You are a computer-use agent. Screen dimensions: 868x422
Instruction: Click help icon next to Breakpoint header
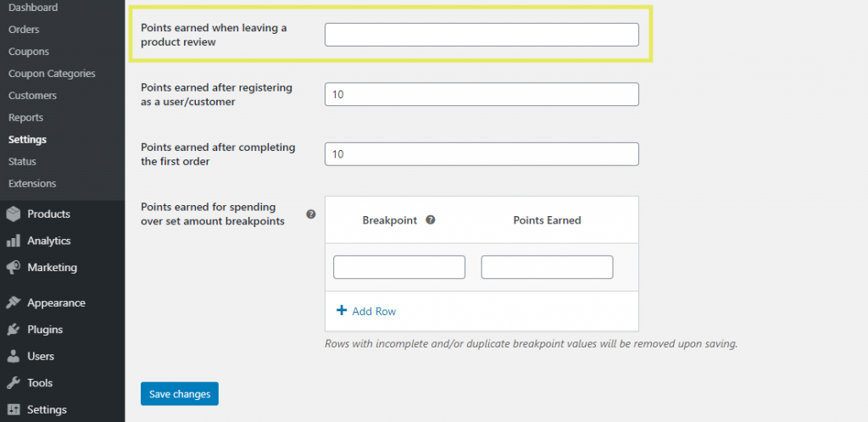point(430,219)
